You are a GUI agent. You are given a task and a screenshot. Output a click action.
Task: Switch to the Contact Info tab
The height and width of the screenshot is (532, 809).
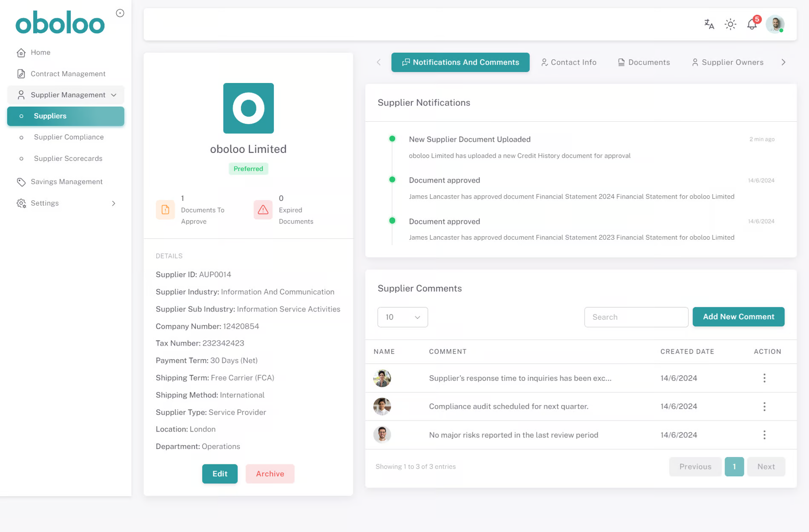tap(569, 62)
